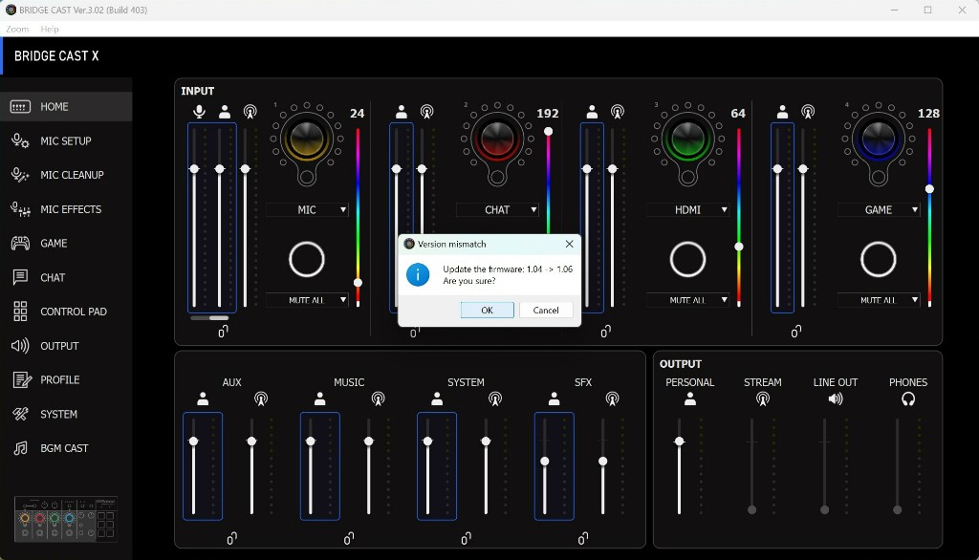This screenshot has width=979, height=560.
Task: Click the stream icon above the MUSIC fader
Action: point(378,399)
